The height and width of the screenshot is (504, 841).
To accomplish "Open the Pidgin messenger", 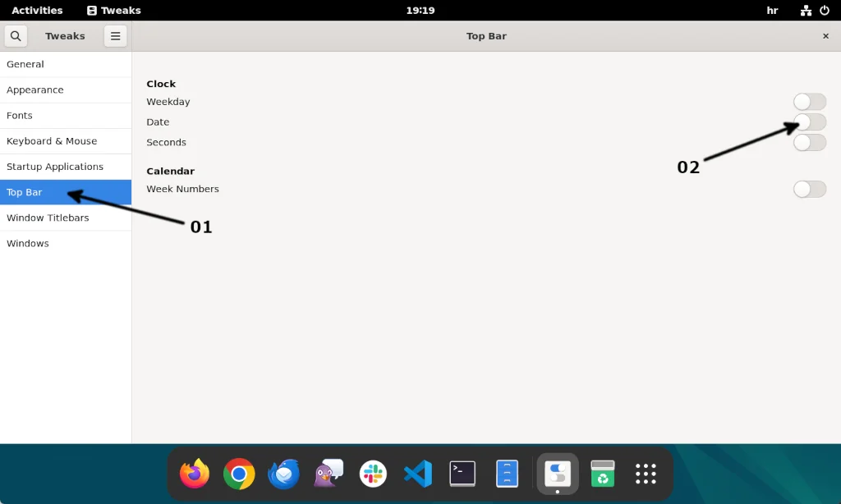I will (329, 474).
